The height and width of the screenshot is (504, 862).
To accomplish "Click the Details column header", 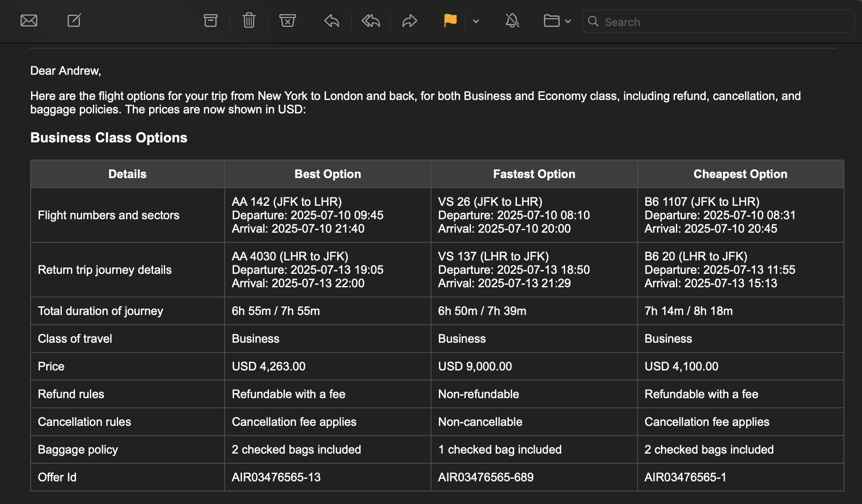I will click(x=127, y=174).
